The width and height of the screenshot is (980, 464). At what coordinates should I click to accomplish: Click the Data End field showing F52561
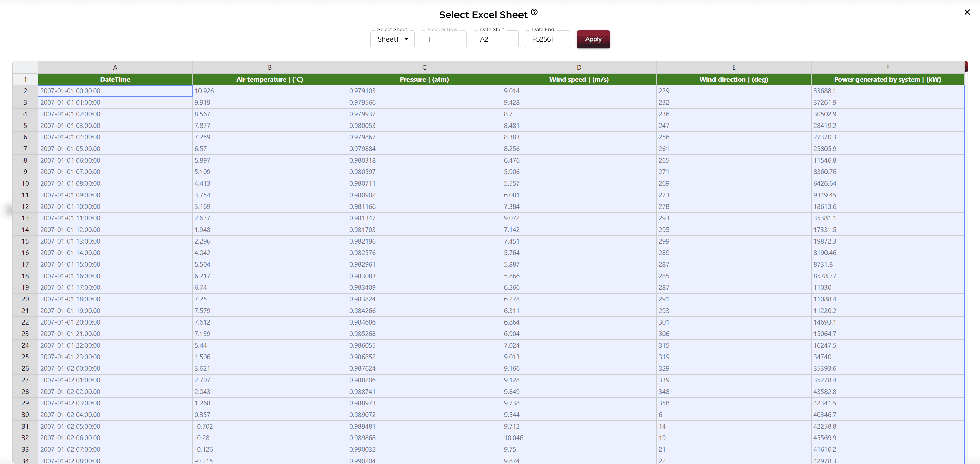(x=547, y=39)
